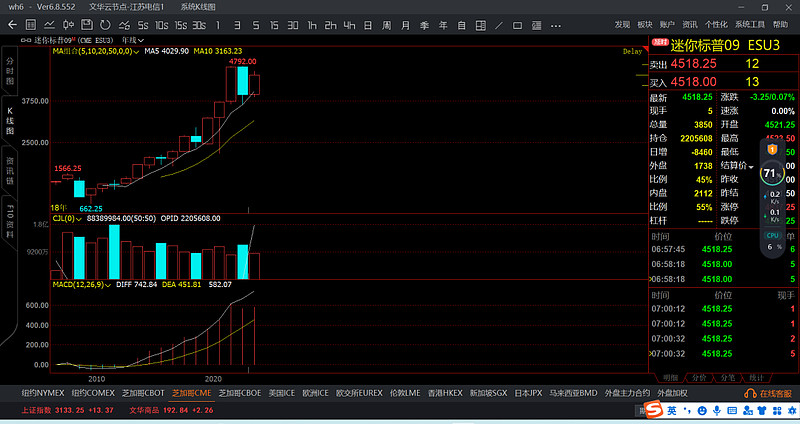Select the 分价 tab
Screen dimensions: 800x424
pos(699,378)
